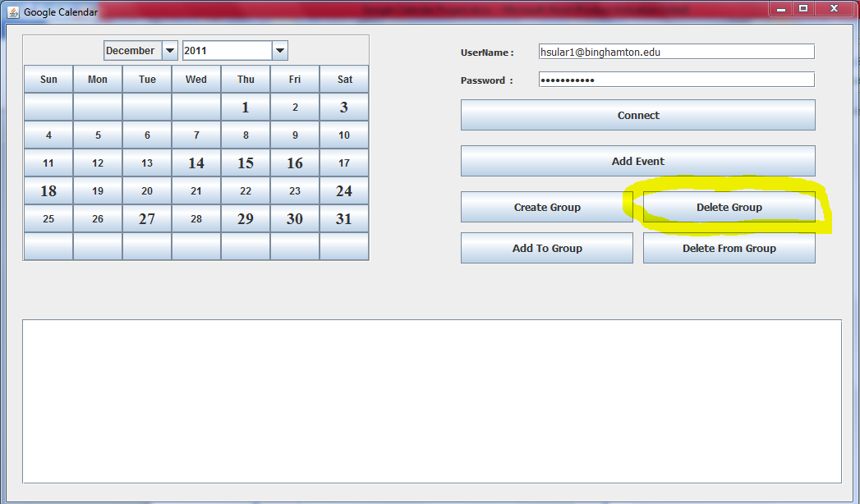This screenshot has width=860, height=504.
Task: Click the Sat column header
Action: point(344,80)
